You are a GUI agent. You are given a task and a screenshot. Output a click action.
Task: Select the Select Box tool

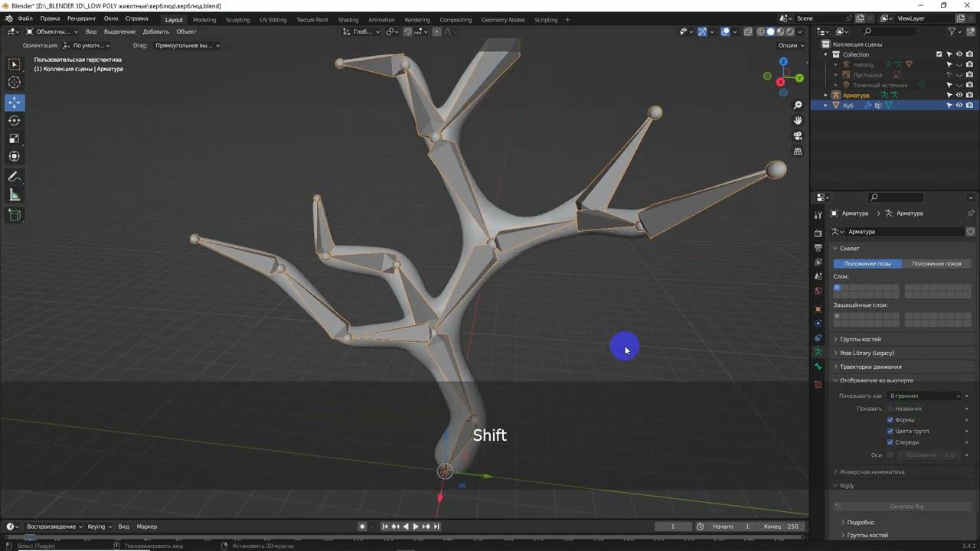click(x=15, y=64)
